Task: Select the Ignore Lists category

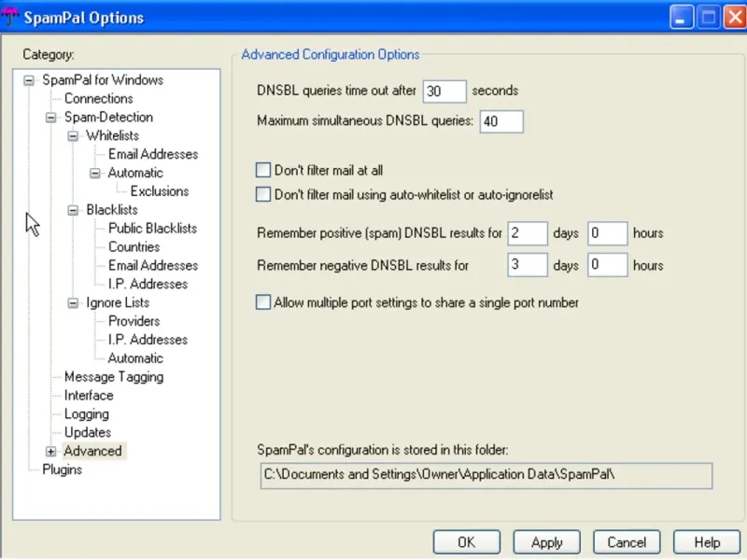Action: tap(118, 302)
